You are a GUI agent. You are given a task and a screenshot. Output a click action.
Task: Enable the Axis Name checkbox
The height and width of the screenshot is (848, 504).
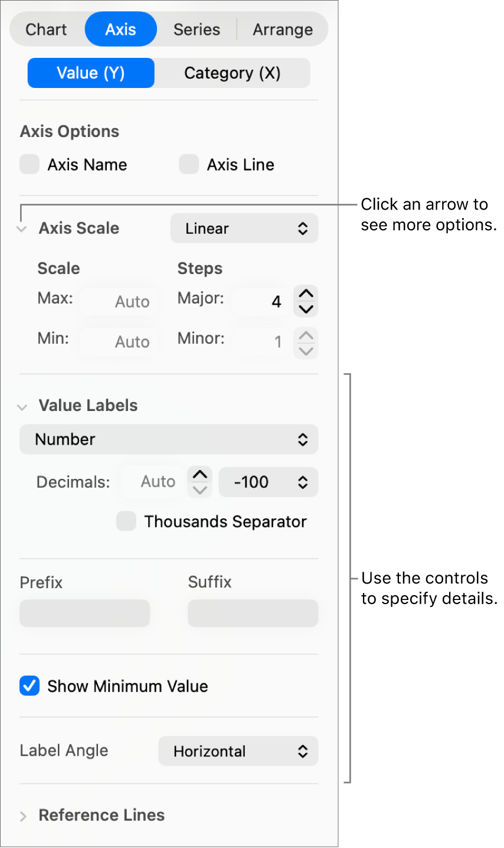(x=29, y=164)
